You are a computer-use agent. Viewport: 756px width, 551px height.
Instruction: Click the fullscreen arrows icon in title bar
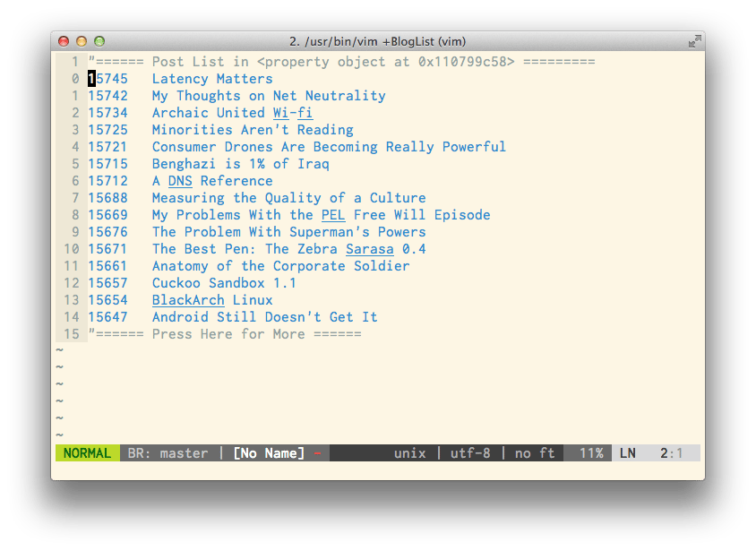click(694, 41)
